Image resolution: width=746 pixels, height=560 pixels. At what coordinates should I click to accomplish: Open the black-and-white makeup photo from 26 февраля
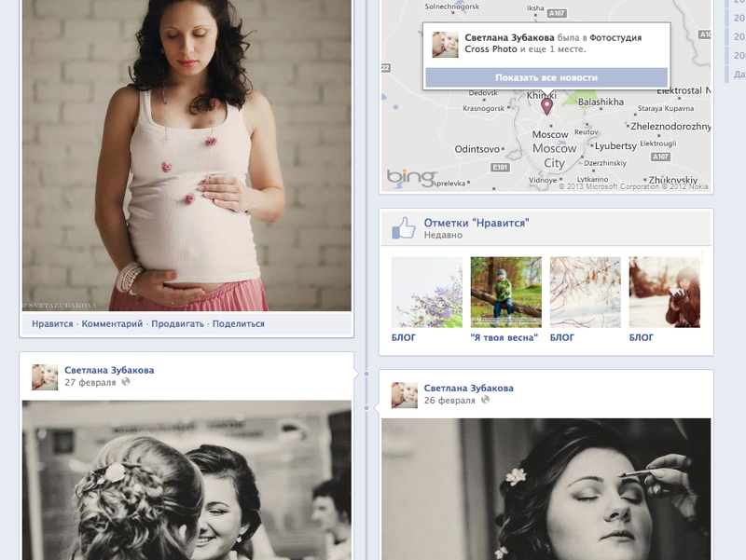pyautogui.click(x=546, y=488)
